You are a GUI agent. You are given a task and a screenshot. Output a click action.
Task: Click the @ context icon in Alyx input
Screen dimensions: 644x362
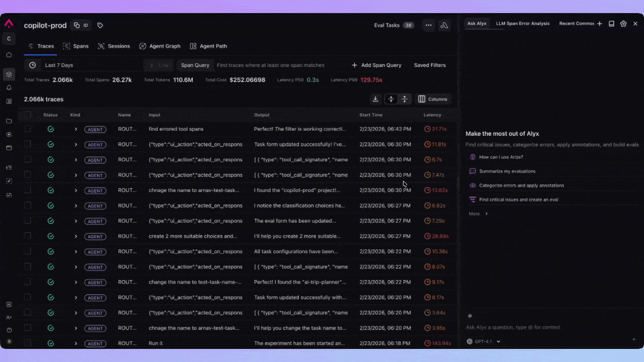pos(470,316)
